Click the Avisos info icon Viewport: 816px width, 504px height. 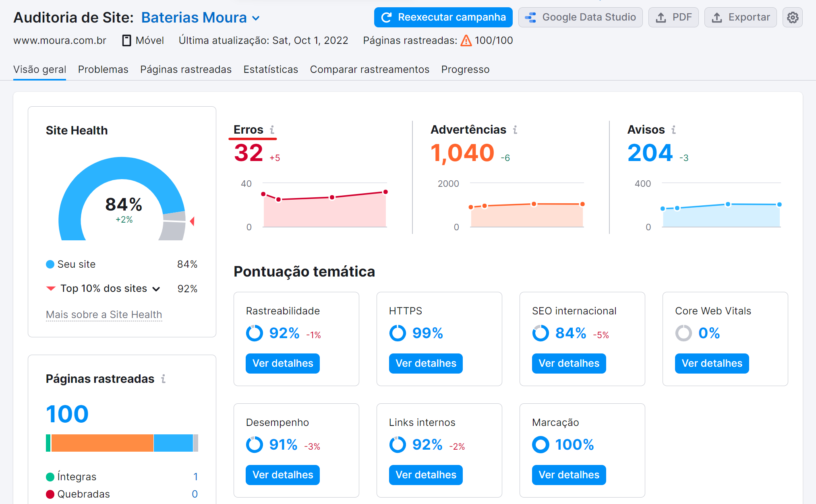[673, 130]
